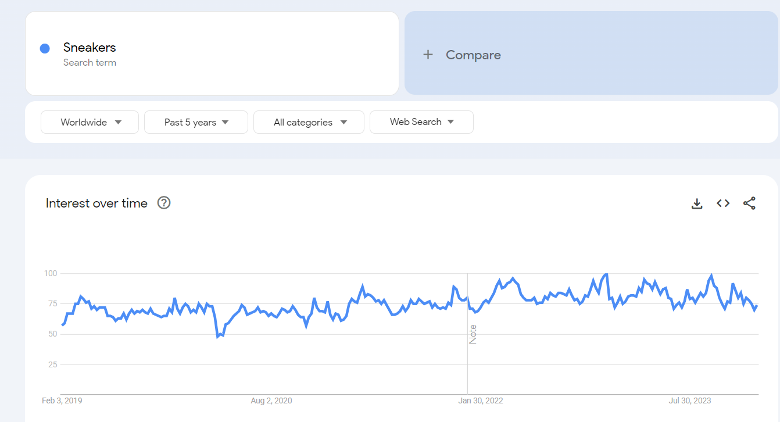The height and width of the screenshot is (425, 780).
Task: Select the Aug 2, 2020 axis label
Action: (x=272, y=401)
